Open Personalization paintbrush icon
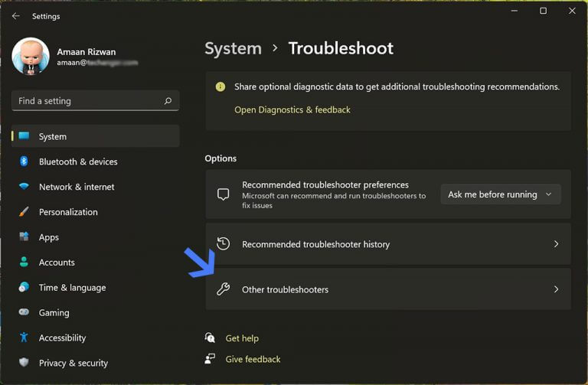The height and width of the screenshot is (385, 588). click(x=24, y=211)
